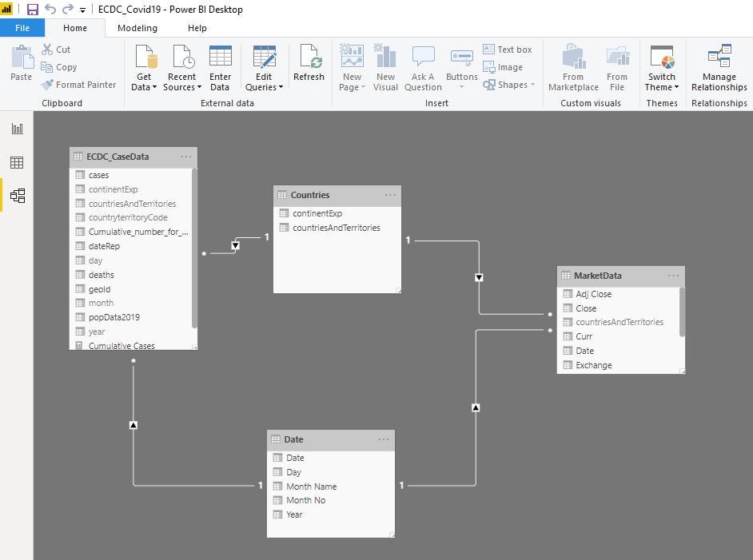
Task: Select Model view icon in sidebar
Action: (18, 195)
